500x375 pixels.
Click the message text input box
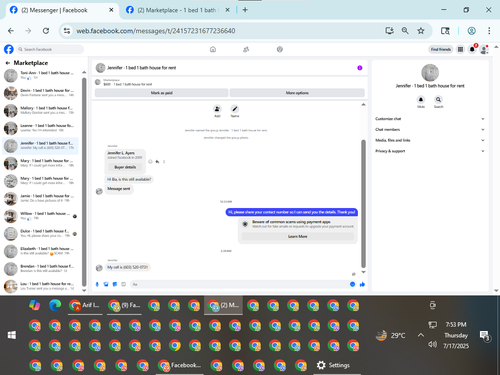[x=238, y=284]
